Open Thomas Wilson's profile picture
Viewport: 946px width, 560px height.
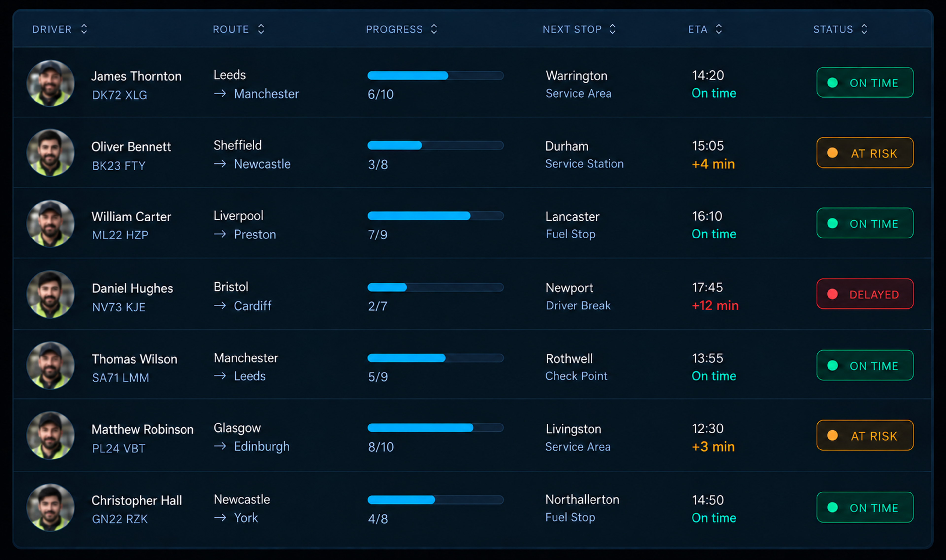50,365
